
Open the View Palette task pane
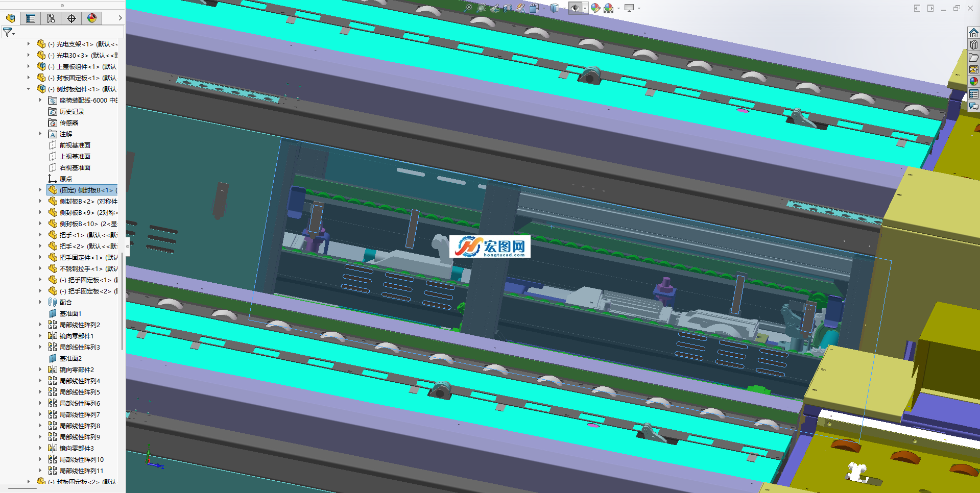(974, 69)
